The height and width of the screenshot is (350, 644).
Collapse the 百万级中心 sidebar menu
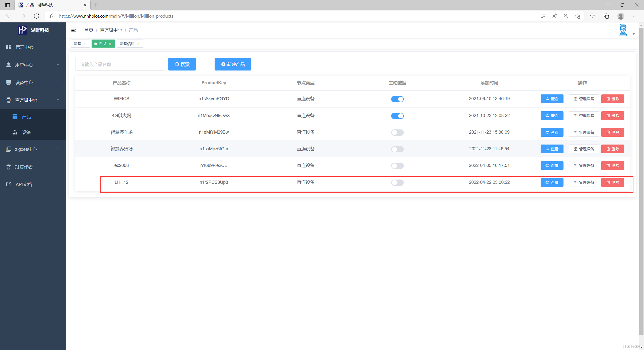point(33,100)
